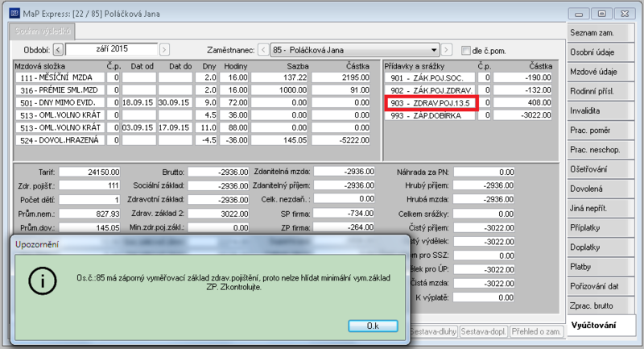Toggle the 'dle č.pom.' checkbox
This screenshot has width=644, height=349.
click(466, 51)
